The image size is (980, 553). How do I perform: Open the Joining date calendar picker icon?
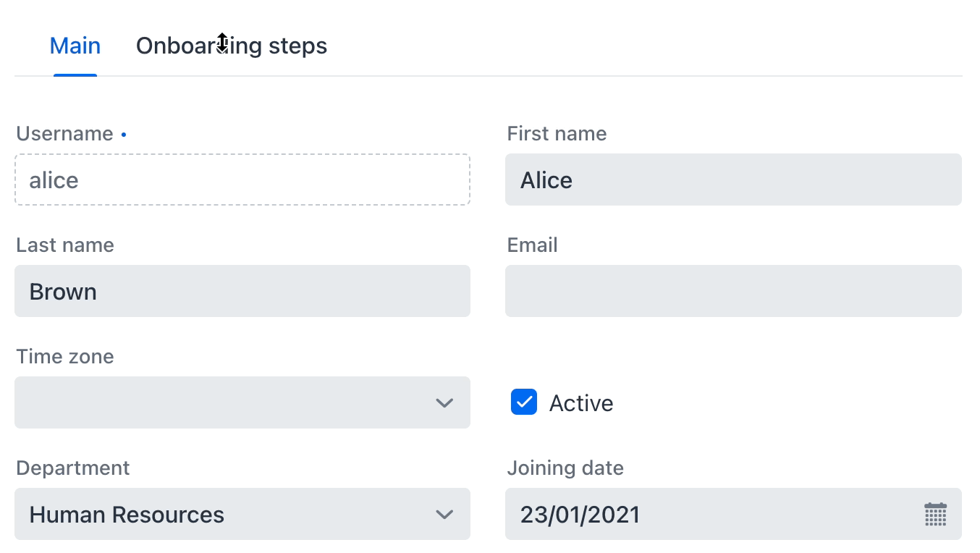[935, 515]
